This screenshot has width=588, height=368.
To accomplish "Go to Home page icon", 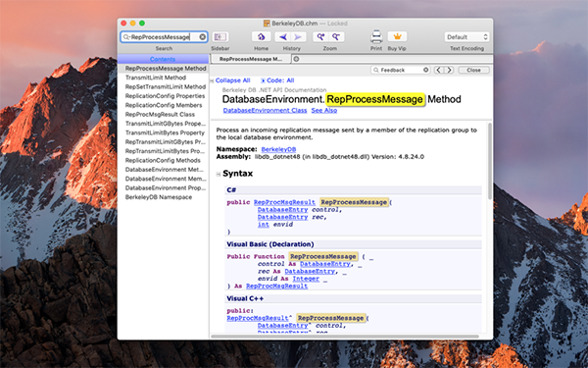I will point(261,37).
